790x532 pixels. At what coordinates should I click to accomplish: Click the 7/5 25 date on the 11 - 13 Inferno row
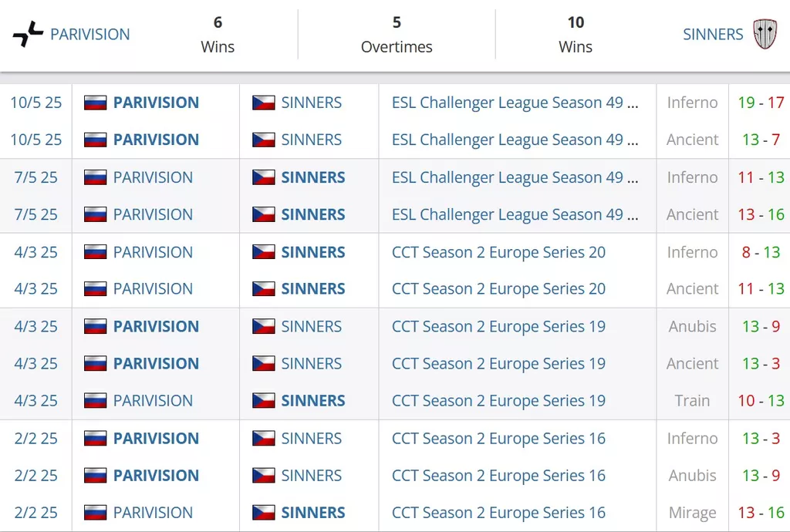pos(36,177)
